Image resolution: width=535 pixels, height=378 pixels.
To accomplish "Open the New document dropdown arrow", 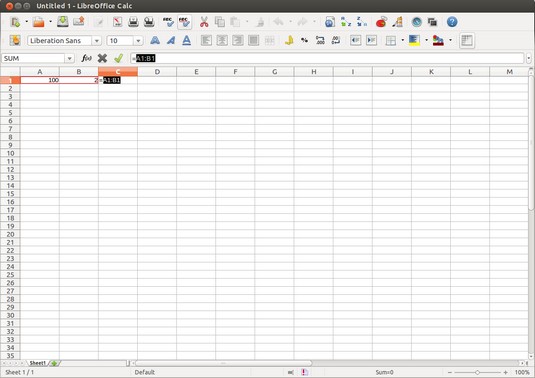I will click(27, 22).
